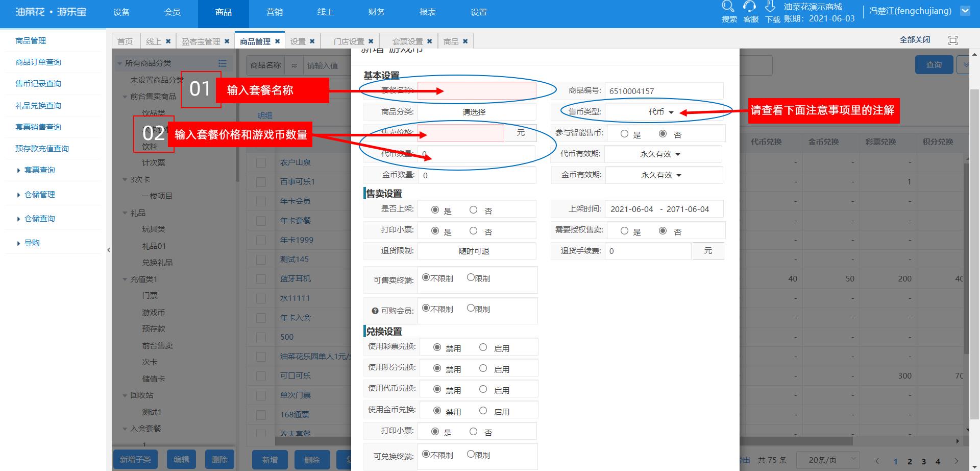Open the 会员 top menu

(173, 12)
